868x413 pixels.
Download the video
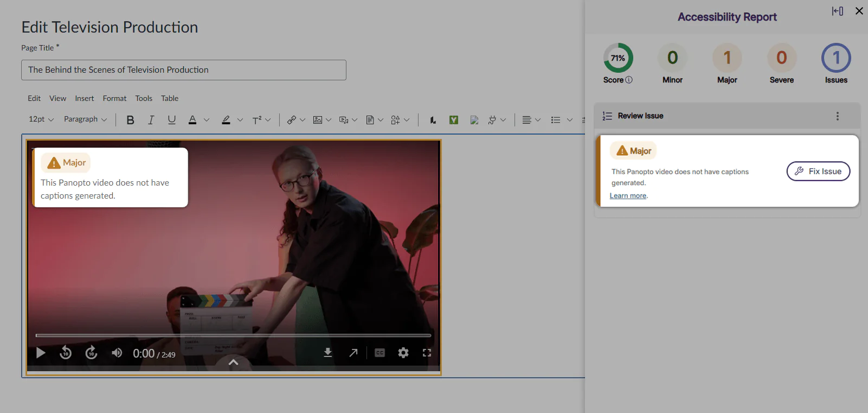coord(328,353)
